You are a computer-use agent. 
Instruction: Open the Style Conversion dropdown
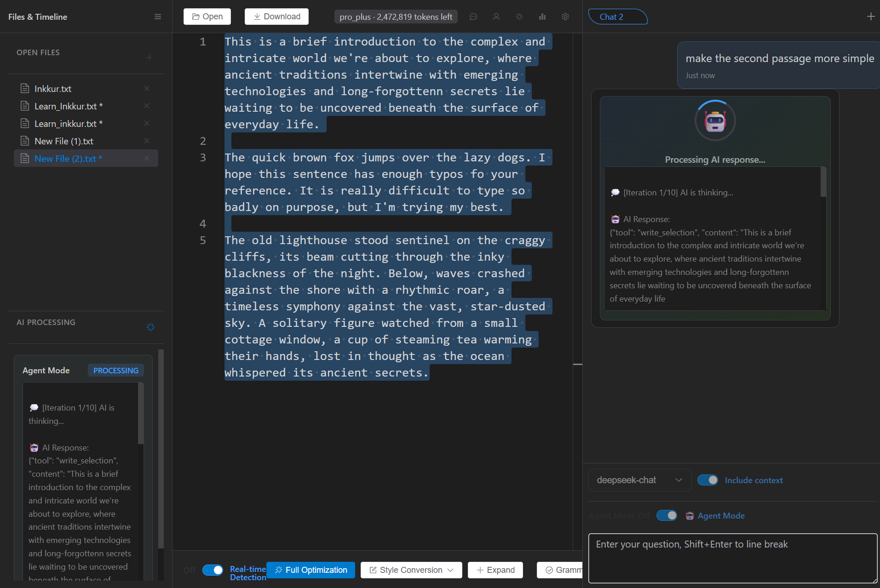[x=411, y=570]
